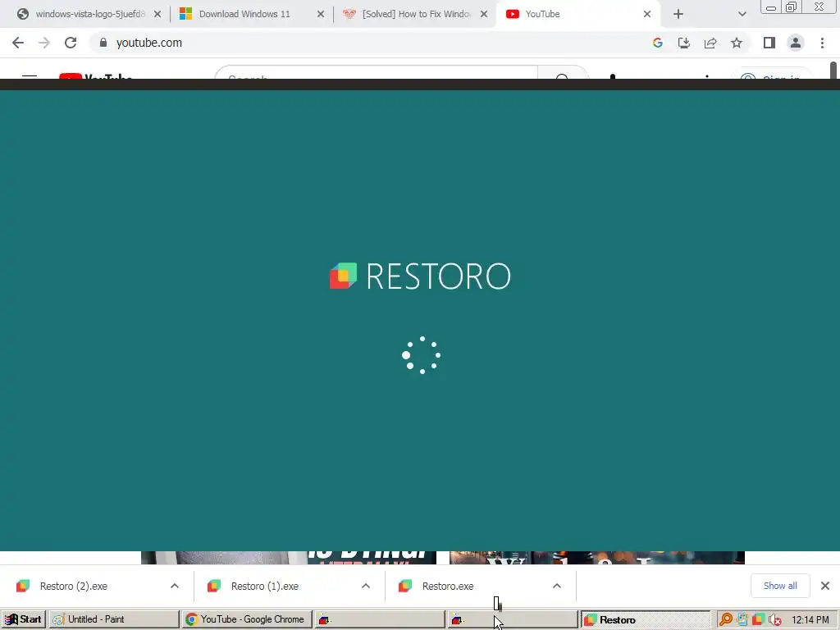The image size is (840, 630).
Task: Expand the tab search dropdown arrow
Action: pos(742,15)
